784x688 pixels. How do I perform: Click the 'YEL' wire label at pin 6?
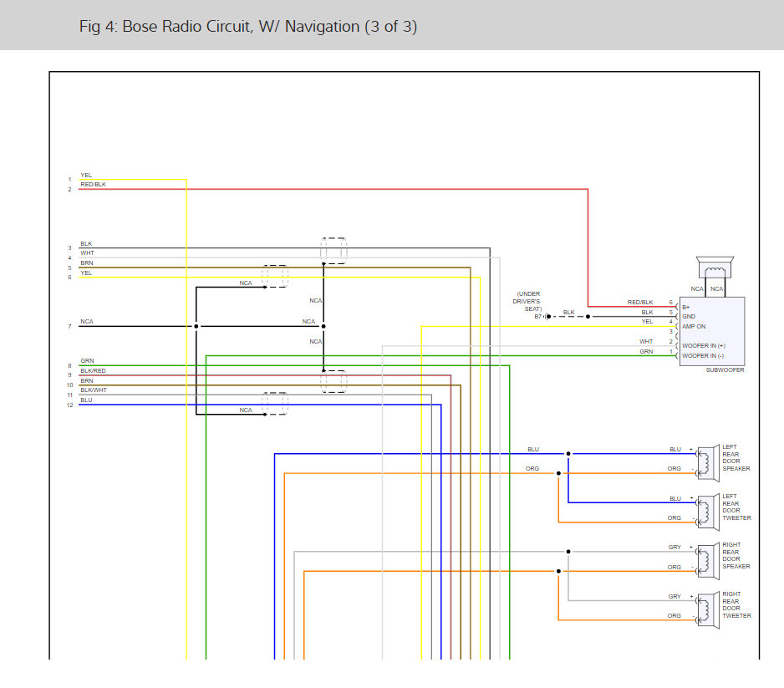coord(86,273)
